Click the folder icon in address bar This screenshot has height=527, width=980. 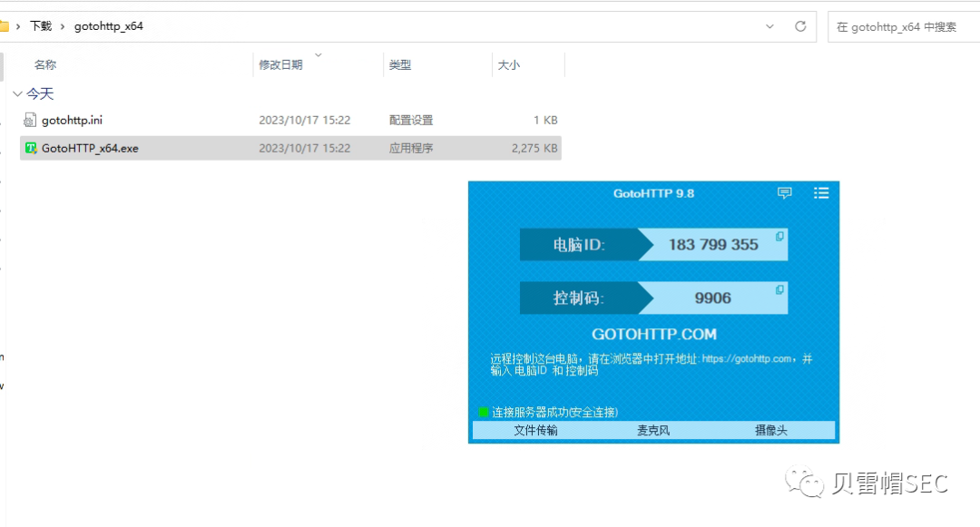pos(4,26)
